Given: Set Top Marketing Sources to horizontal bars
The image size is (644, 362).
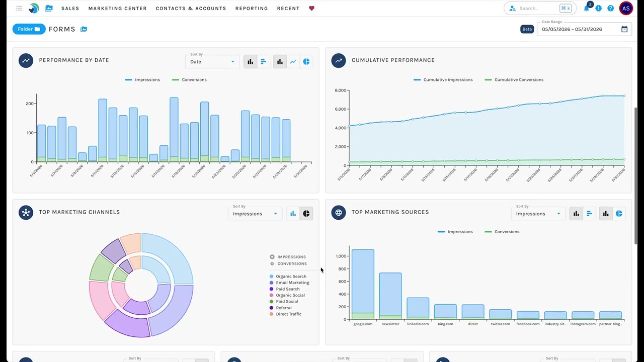Looking at the screenshot, I should point(589,214).
